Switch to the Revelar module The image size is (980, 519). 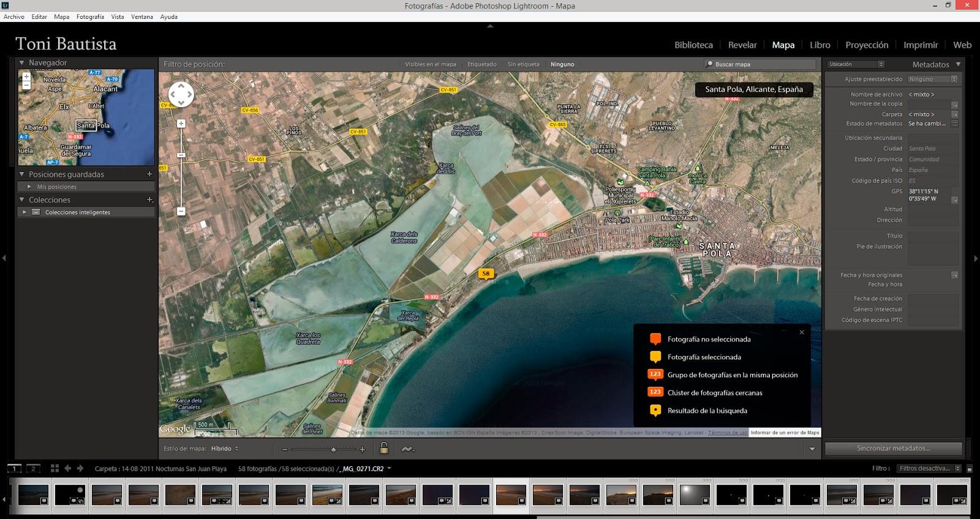(742, 45)
